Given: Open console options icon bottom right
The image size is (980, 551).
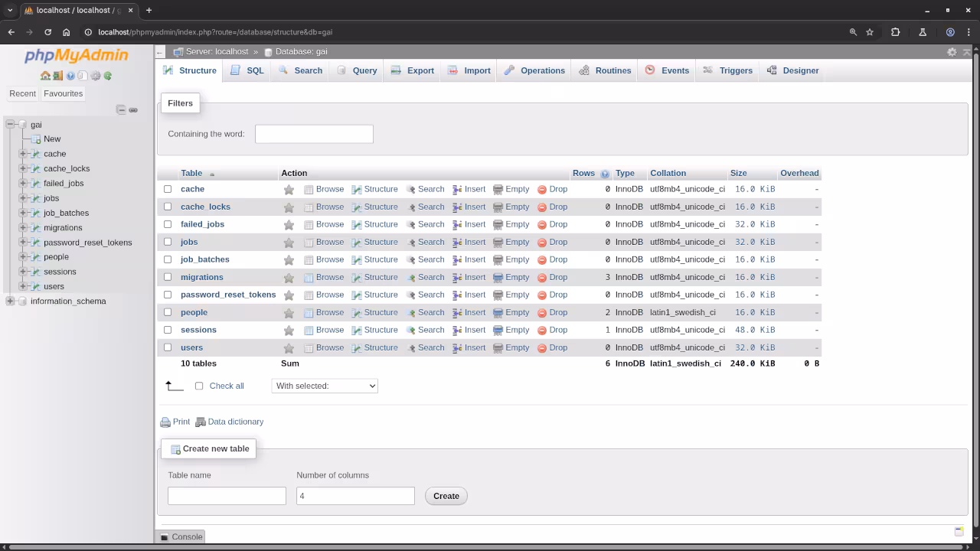Looking at the screenshot, I should pyautogui.click(x=959, y=531).
